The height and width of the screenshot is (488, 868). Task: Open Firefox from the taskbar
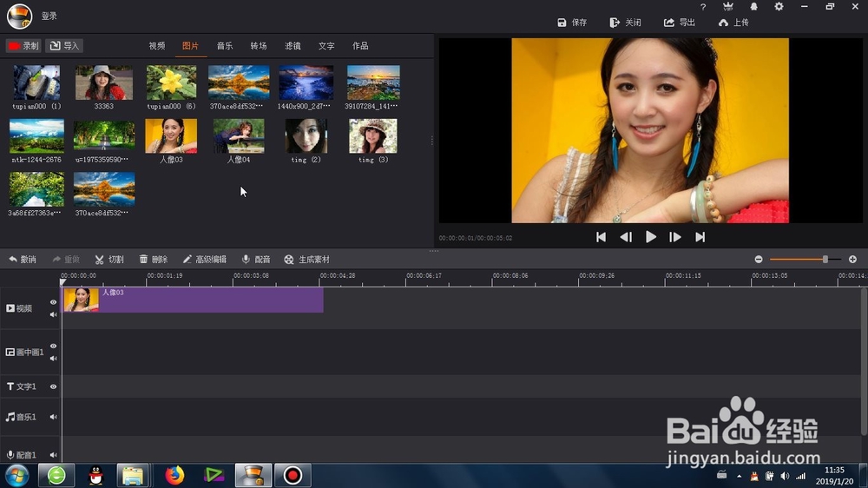174,475
